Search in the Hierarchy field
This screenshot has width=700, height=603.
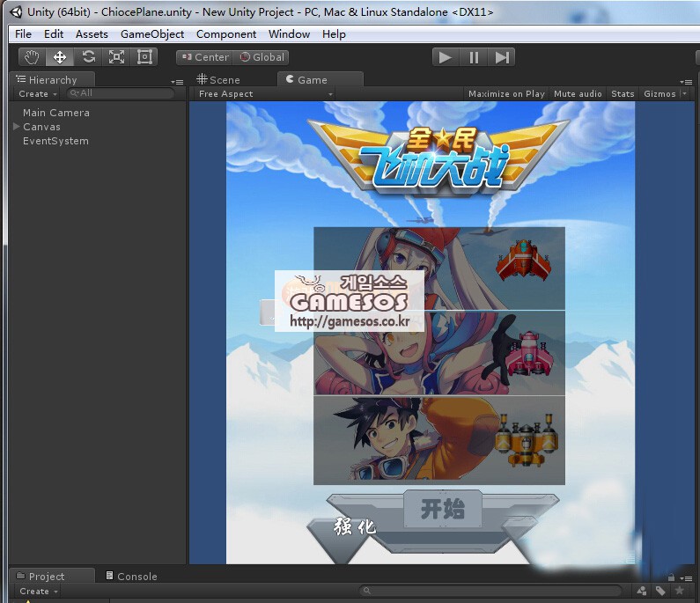(x=121, y=93)
